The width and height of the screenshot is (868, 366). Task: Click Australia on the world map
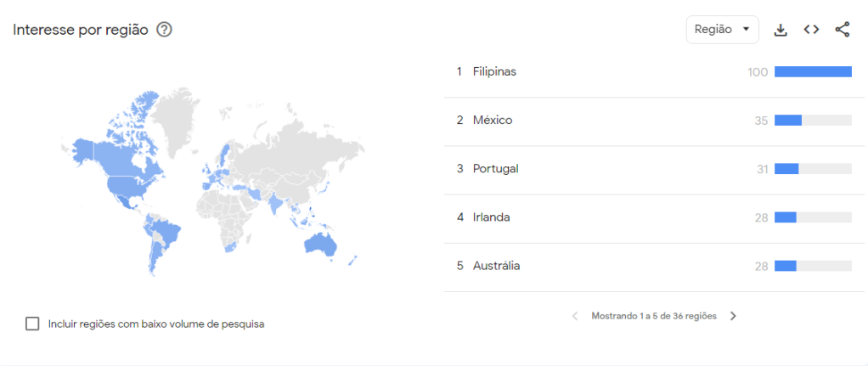point(320,245)
